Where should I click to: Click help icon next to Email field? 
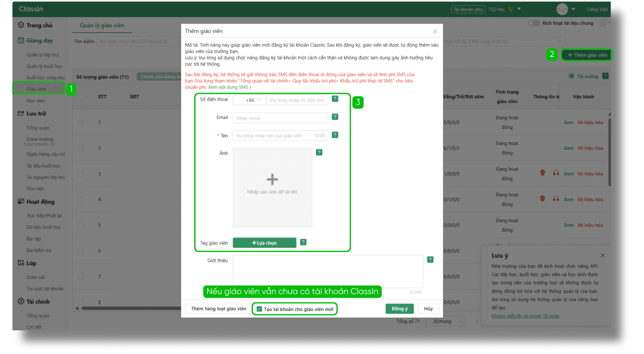(335, 117)
